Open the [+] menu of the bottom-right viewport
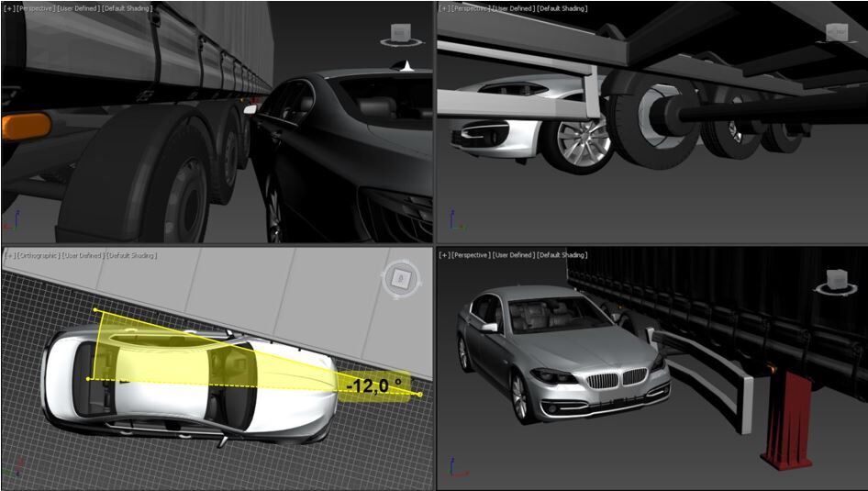868x491 pixels. [445, 255]
